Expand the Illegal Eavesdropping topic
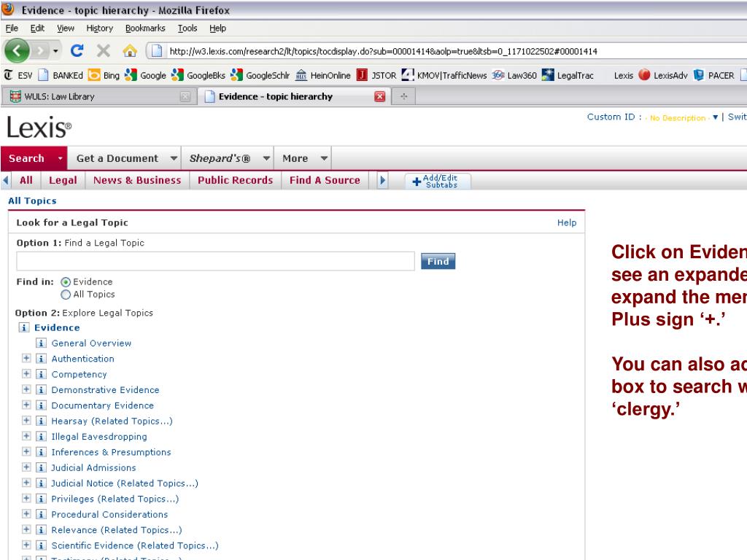 tap(26, 436)
